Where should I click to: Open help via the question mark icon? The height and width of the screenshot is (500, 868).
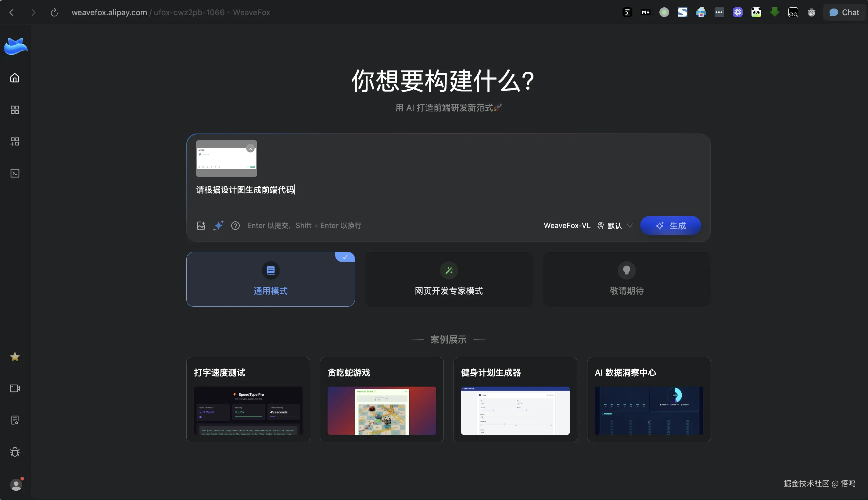[x=236, y=225]
